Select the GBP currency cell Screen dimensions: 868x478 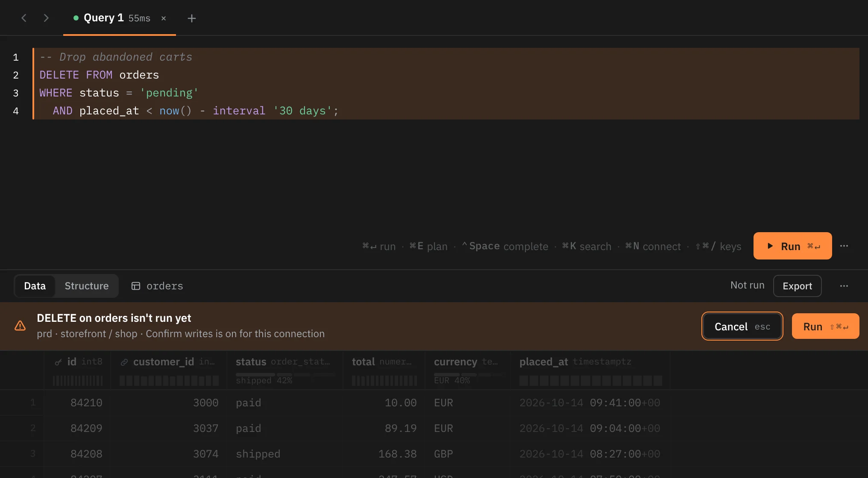tap(468, 454)
